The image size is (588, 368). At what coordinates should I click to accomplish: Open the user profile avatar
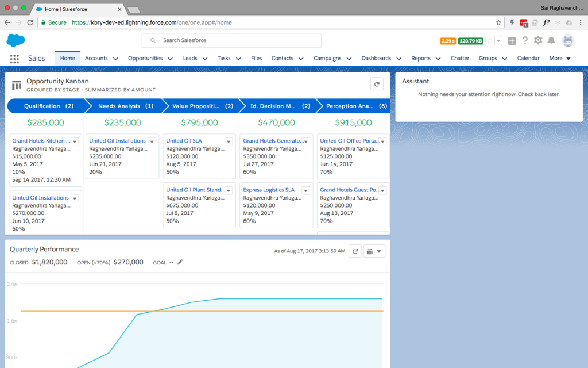[568, 41]
